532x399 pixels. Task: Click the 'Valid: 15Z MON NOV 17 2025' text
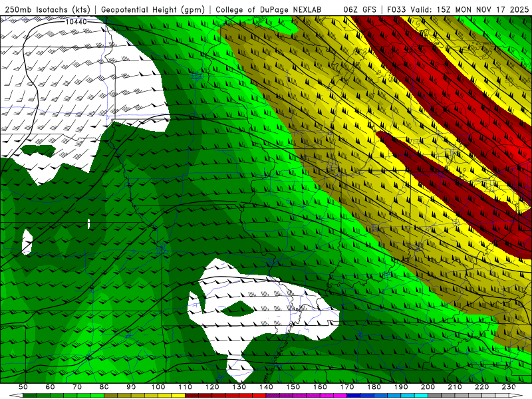tap(469, 10)
